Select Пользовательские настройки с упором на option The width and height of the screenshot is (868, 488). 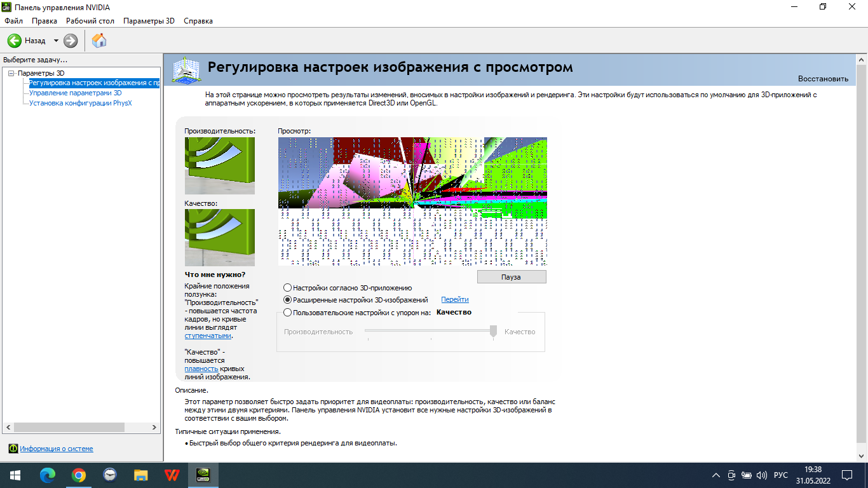pyautogui.click(x=288, y=313)
